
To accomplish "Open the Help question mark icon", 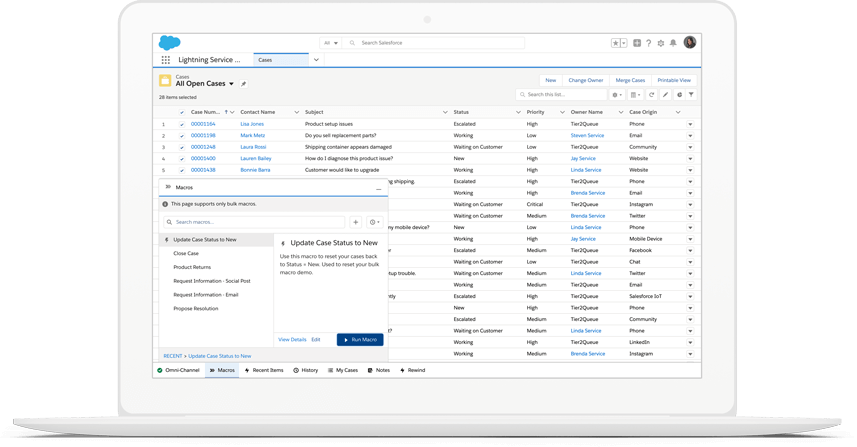I will pos(649,43).
